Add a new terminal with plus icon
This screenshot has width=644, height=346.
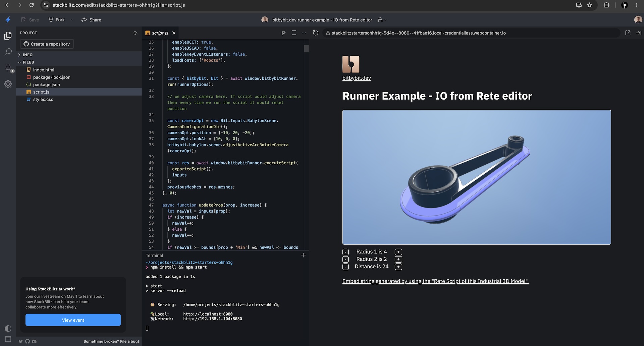[x=303, y=255]
